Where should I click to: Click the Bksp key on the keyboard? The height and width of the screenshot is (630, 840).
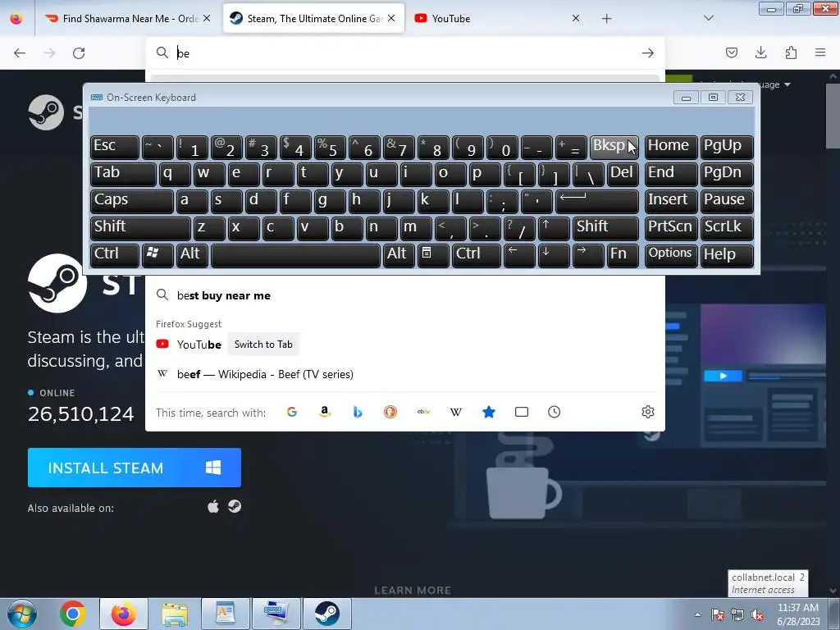pyautogui.click(x=614, y=147)
